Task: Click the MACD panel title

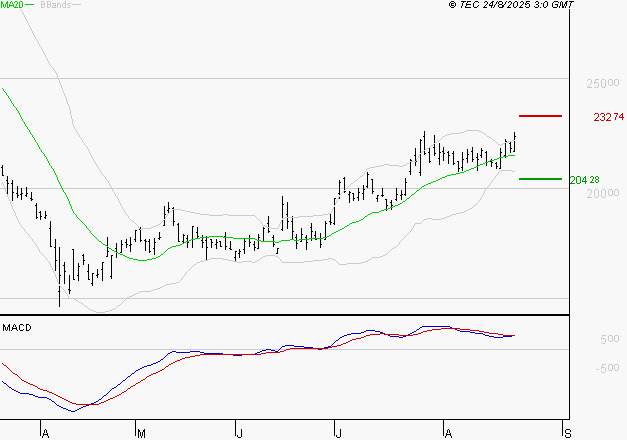Action: coord(18,327)
